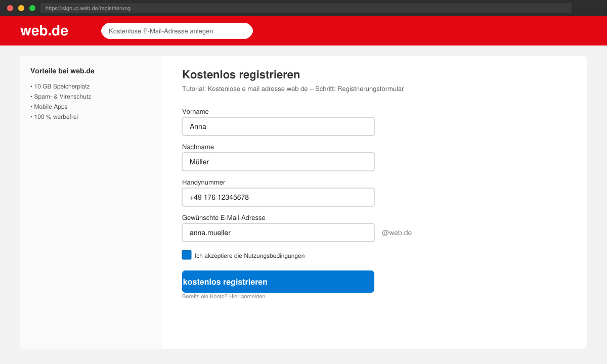Click the 'Gewünschte E-Mail-Adresse' label
607x364 pixels.
(x=224, y=218)
